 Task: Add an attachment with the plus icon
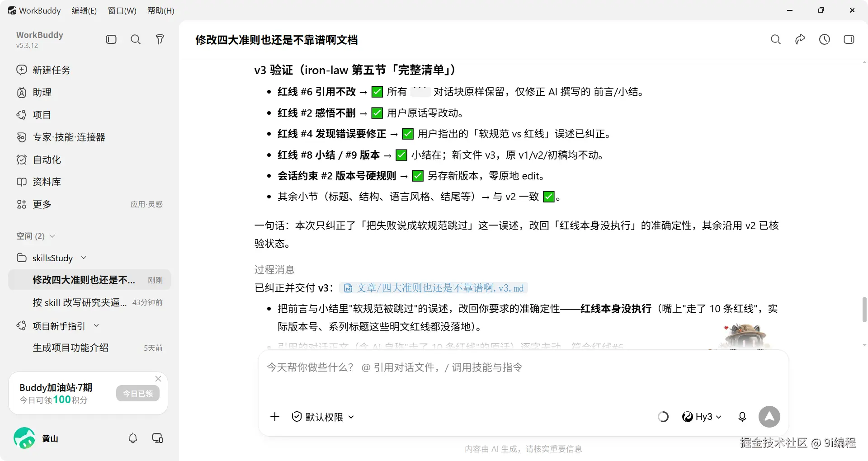click(275, 417)
